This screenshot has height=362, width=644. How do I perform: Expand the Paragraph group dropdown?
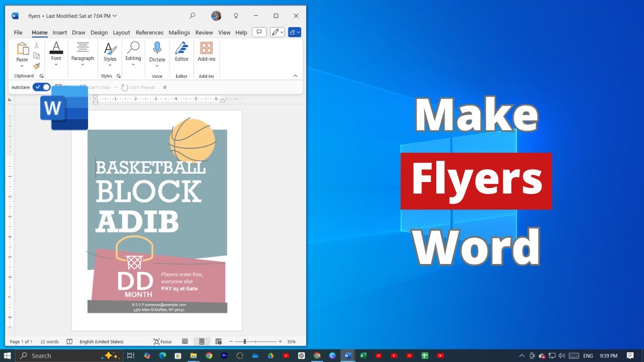(83, 65)
